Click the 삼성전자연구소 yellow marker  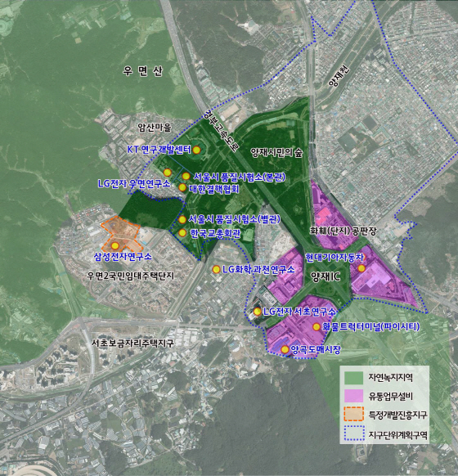click(114, 245)
